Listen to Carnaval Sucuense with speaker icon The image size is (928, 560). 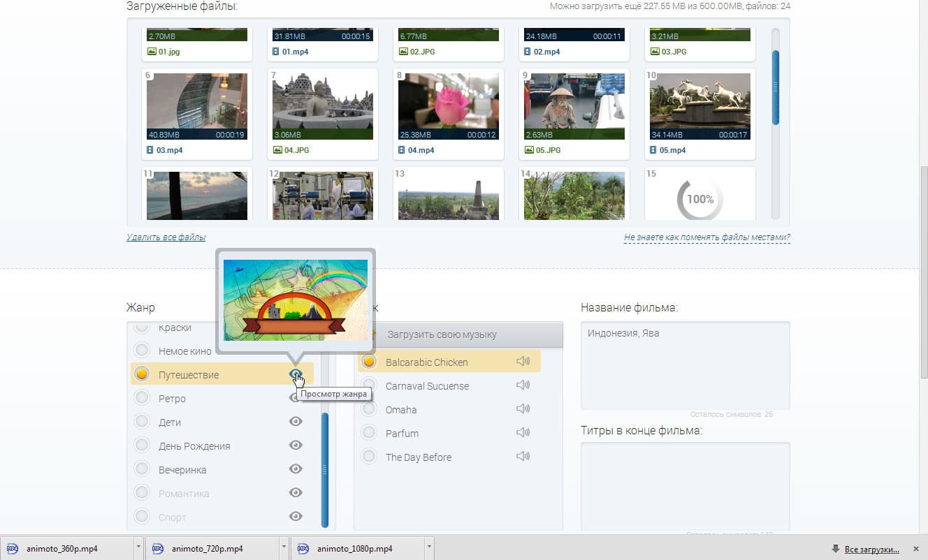click(523, 385)
